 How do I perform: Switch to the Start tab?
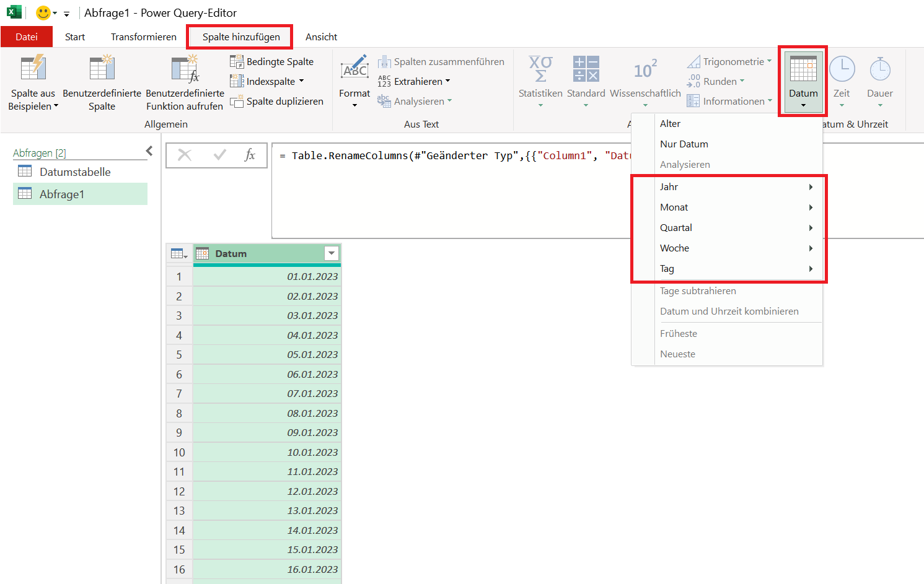75,37
